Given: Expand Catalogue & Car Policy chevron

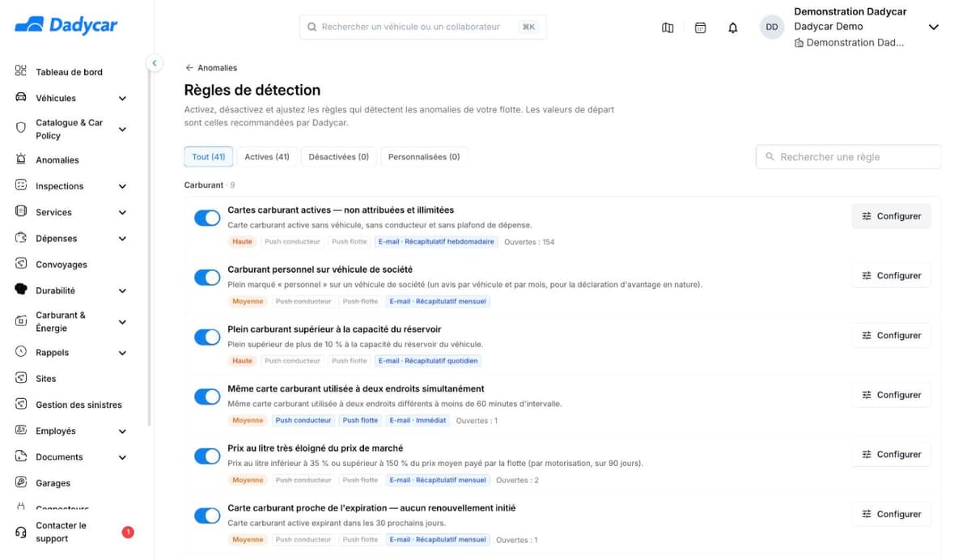Looking at the screenshot, I should click(x=122, y=129).
